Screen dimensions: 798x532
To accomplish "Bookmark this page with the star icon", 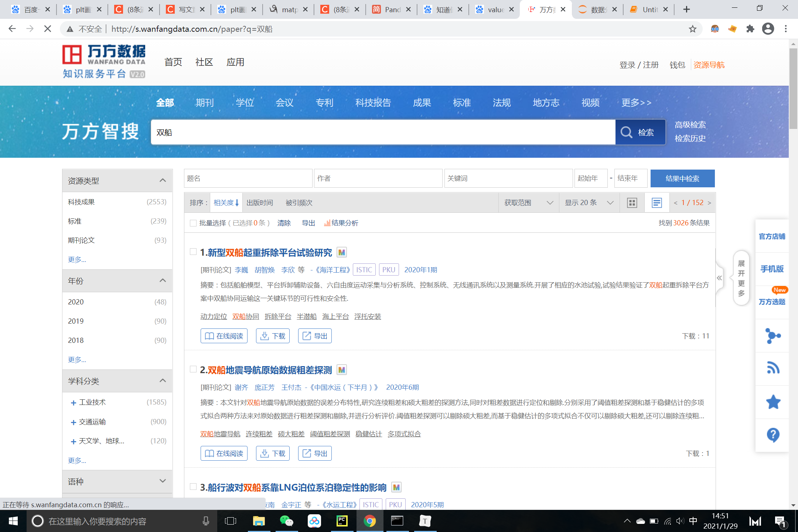I will [692, 29].
